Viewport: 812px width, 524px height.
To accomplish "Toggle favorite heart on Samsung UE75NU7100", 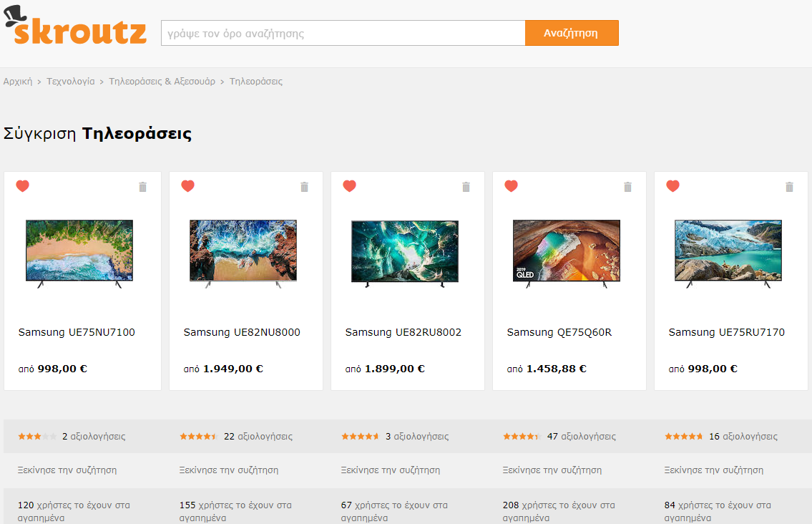I will pos(23,186).
